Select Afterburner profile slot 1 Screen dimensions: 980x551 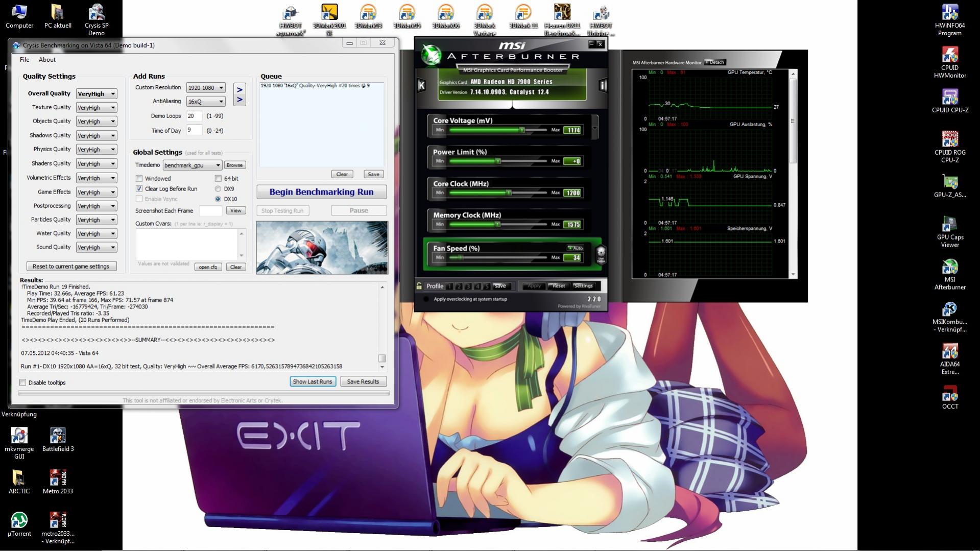pos(450,286)
